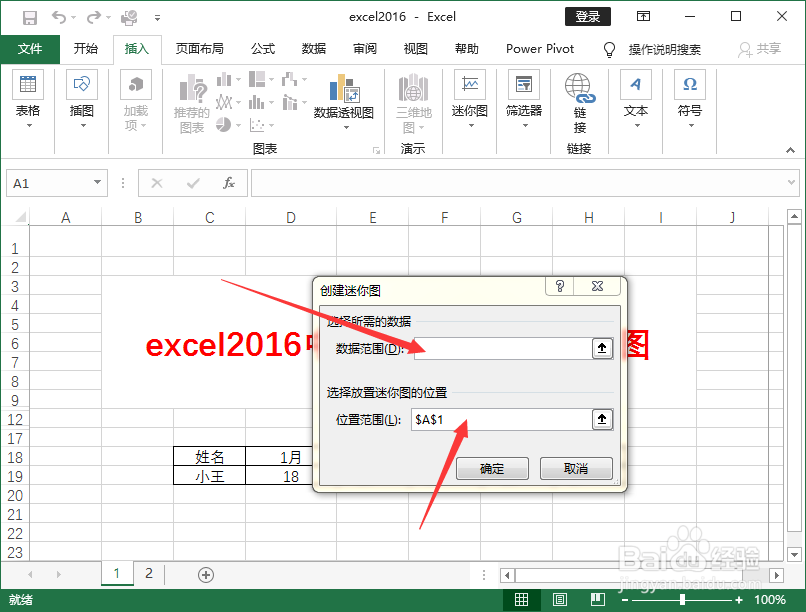Open the column chart type dropdown

(x=238, y=80)
